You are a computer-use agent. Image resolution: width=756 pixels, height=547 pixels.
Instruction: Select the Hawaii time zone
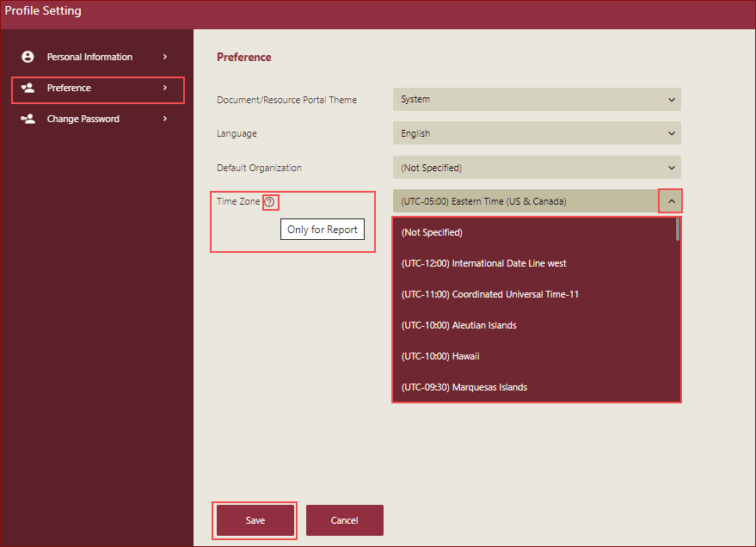pyautogui.click(x=439, y=356)
